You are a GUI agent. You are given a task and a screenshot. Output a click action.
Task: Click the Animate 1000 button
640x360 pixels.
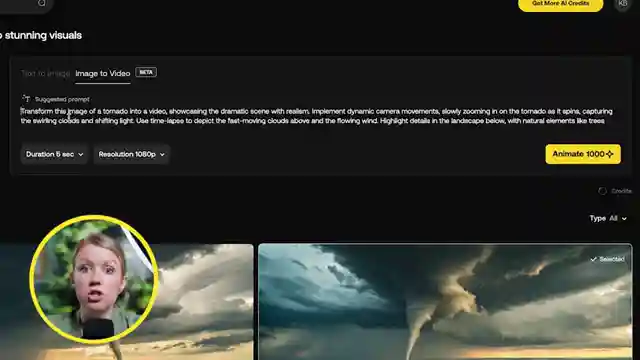coord(583,154)
